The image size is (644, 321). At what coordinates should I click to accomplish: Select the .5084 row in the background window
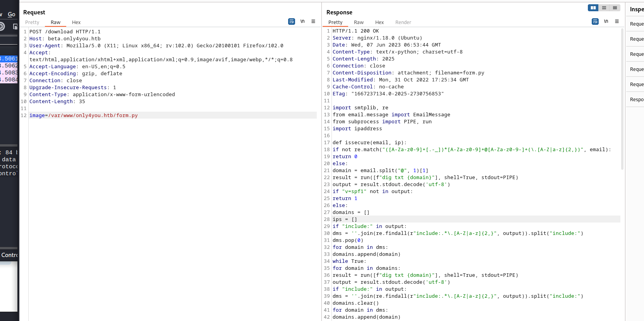[9, 79]
